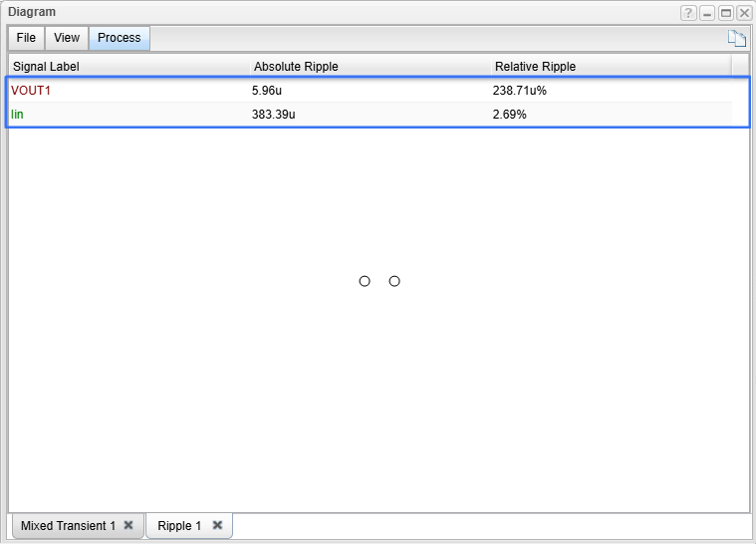
Task: Open the View menu
Action: click(x=67, y=38)
